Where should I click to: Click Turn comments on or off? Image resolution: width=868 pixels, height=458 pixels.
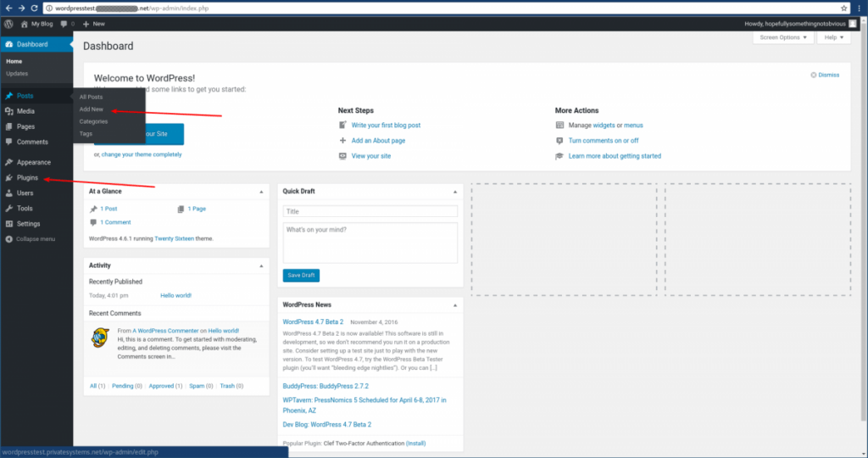click(x=604, y=141)
